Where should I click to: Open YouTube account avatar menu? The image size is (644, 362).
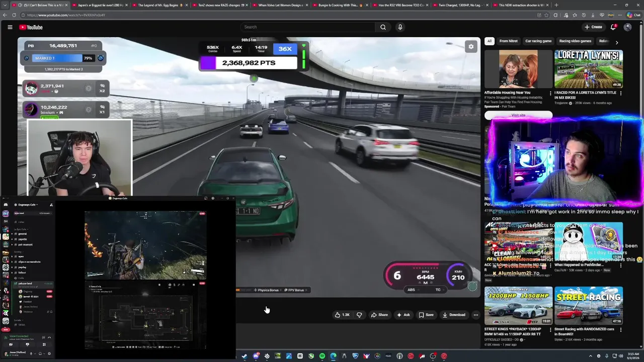627,27
